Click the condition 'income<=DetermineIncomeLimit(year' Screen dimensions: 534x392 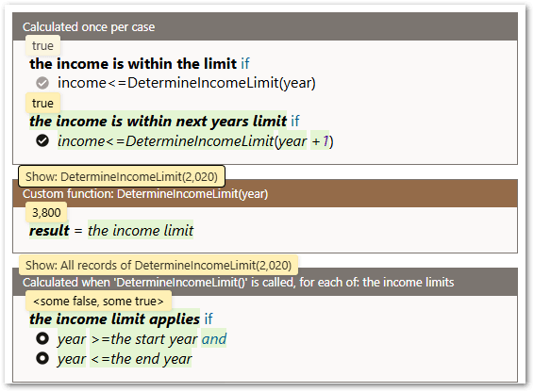(182, 141)
